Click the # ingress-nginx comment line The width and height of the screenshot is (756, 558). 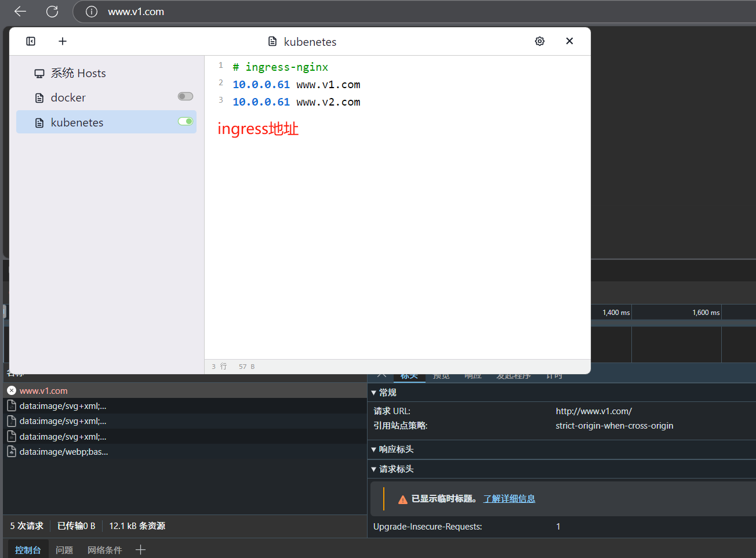[281, 67]
